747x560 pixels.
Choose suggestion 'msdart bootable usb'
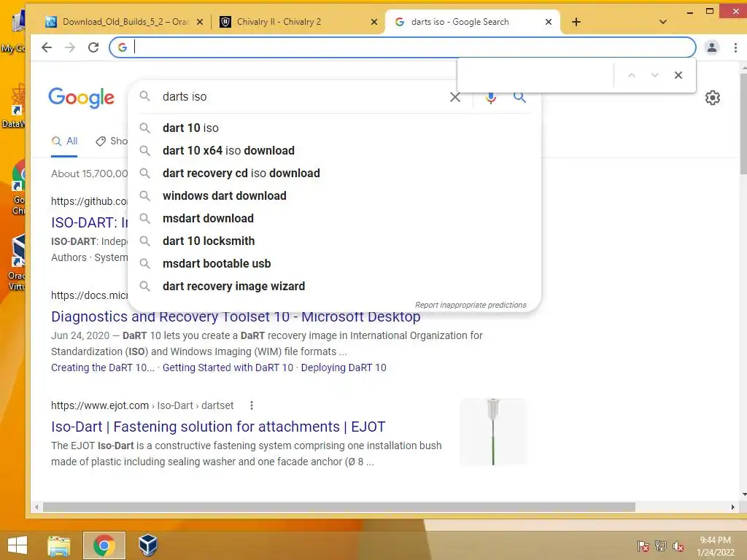(334, 264)
